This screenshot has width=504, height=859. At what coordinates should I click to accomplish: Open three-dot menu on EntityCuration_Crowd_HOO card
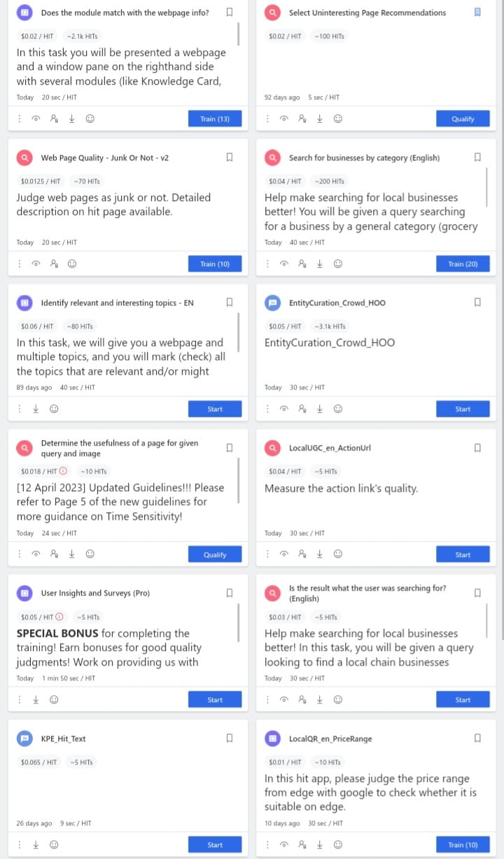point(267,409)
